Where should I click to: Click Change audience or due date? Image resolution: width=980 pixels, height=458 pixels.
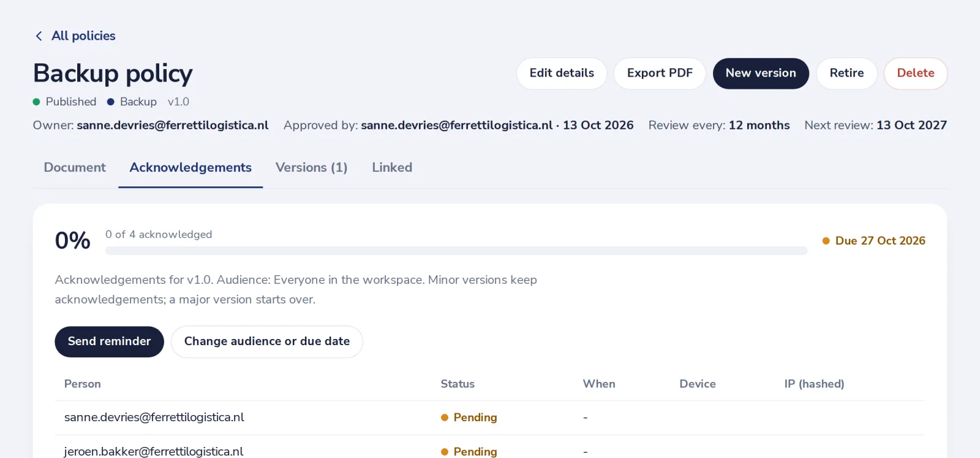click(x=267, y=342)
